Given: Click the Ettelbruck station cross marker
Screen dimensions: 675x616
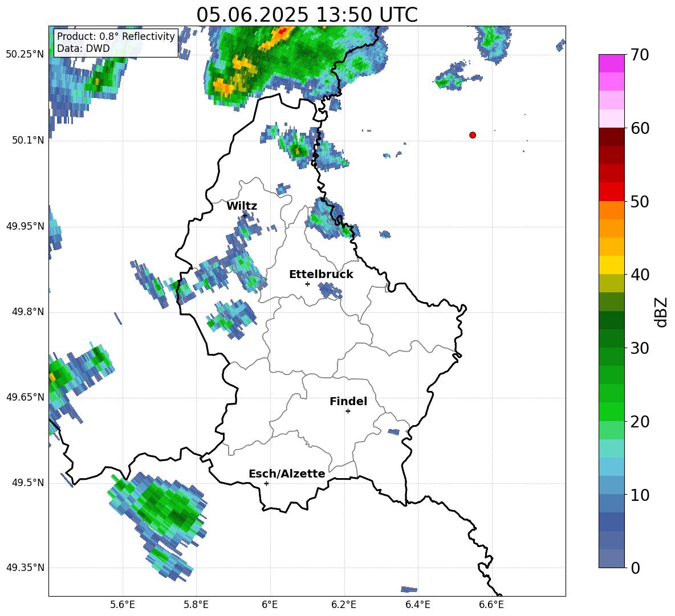Looking at the screenshot, I should click(x=307, y=284).
